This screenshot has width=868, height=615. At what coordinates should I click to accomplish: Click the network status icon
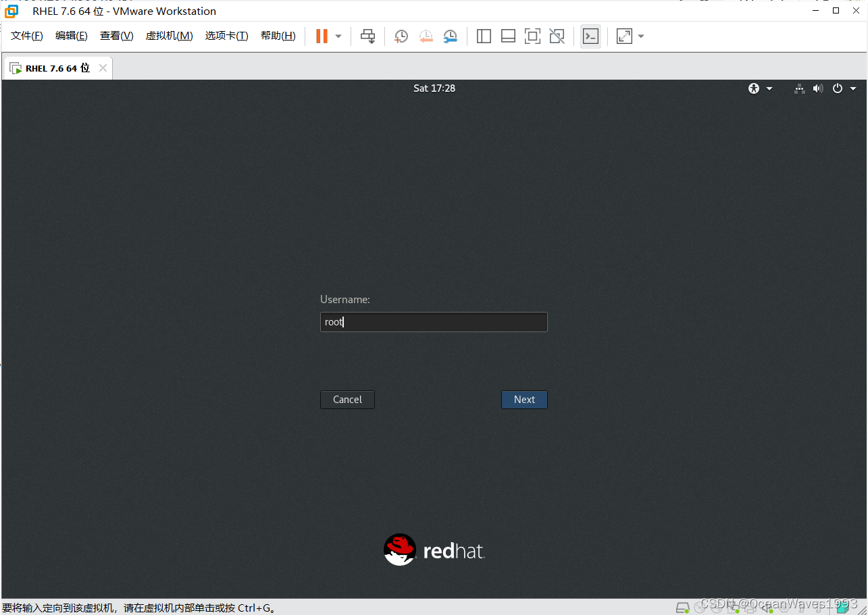800,88
